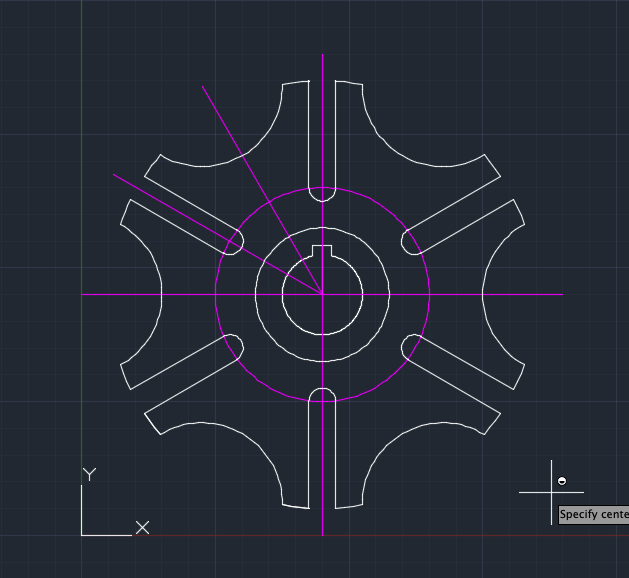This screenshot has height=578, width=629.
Task: Select the large concave arc on left side
Action: point(161,294)
